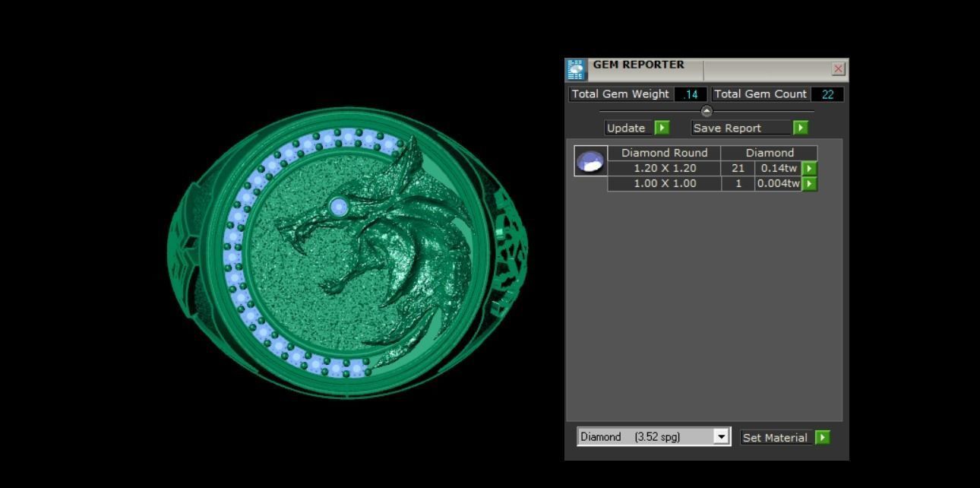Click the Set Material label
The height and width of the screenshot is (488, 980).
(x=775, y=437)
